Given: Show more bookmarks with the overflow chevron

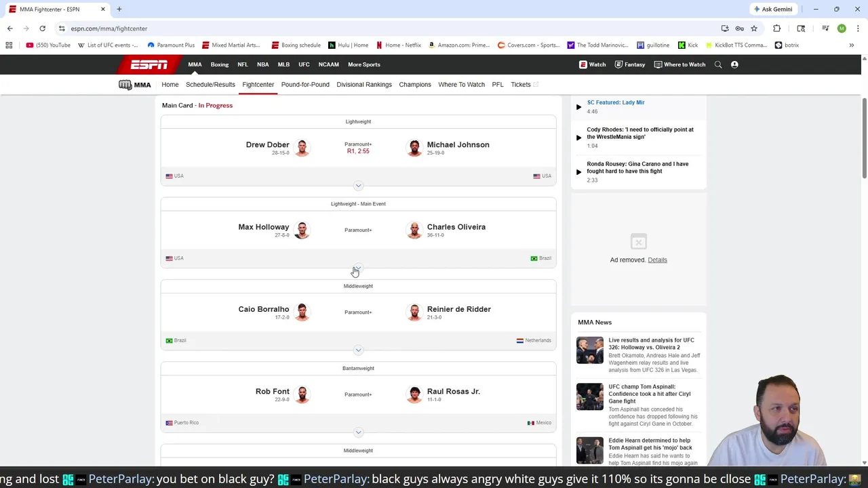Looking at the screenshot, I should [x=851, y=45].
